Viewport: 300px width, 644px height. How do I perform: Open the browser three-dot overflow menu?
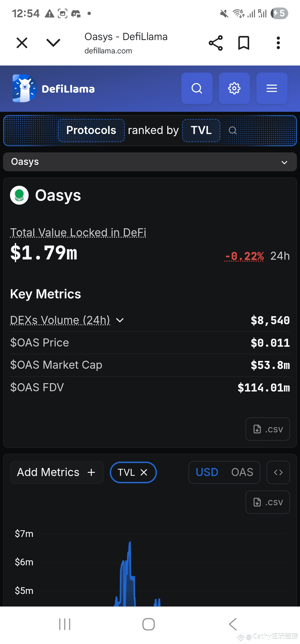pyautogui.click(x=278, y=43)
